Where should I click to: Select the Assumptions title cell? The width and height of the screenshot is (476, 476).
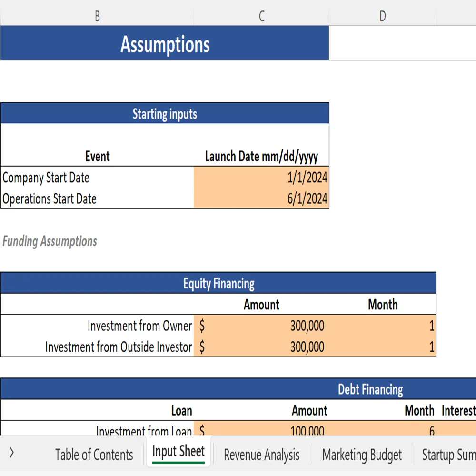[165, 44]
